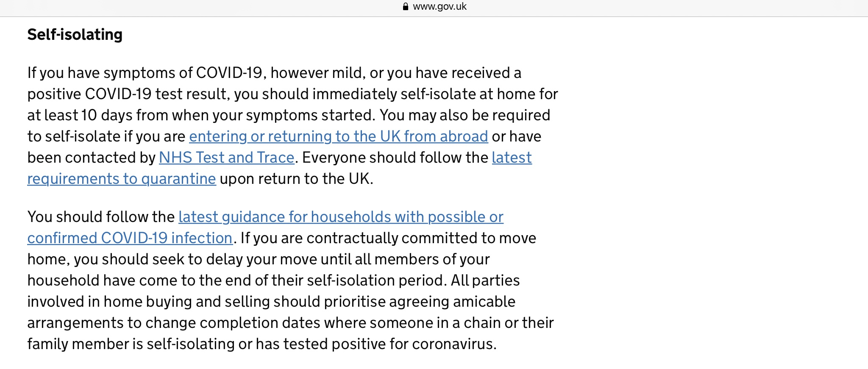Open the entering or returning to UK link
868x369 pixels.
point(339,136)
